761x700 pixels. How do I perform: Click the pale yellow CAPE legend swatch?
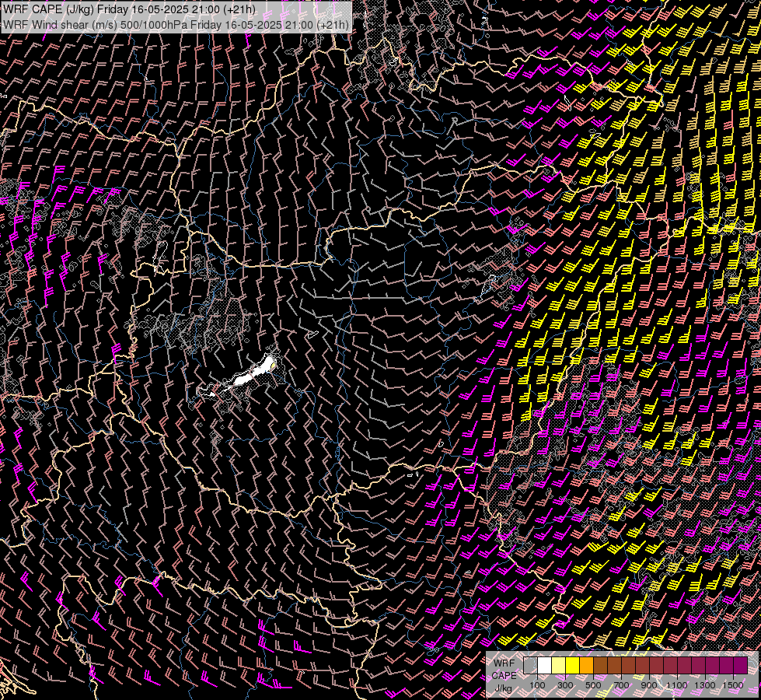(x=559, y=665)
